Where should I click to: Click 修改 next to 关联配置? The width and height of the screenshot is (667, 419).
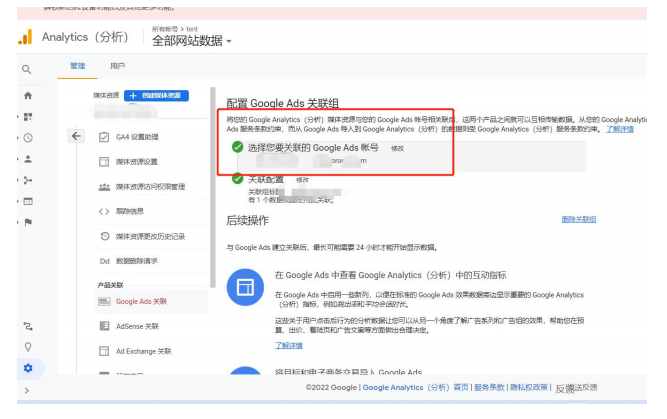coord(302,180)
